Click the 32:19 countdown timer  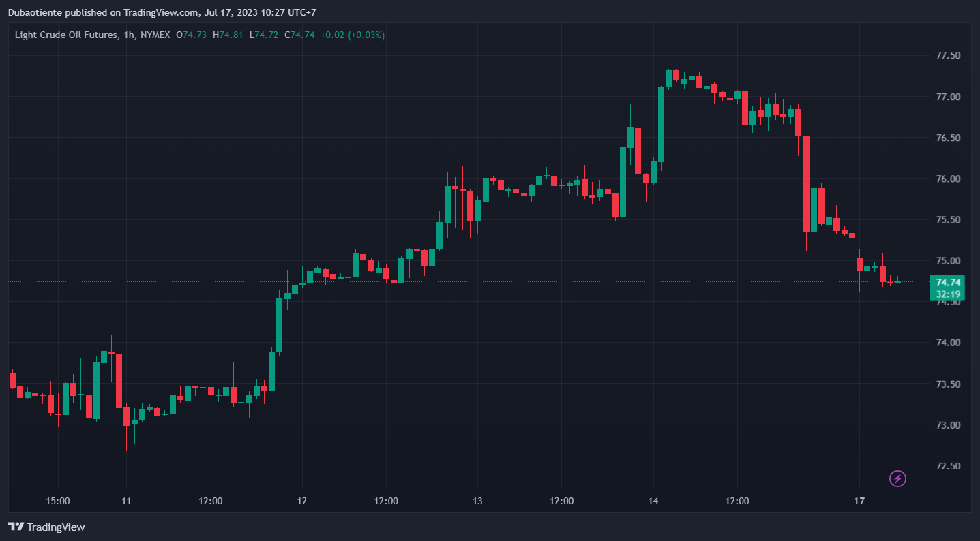click(x=949, y=294)
